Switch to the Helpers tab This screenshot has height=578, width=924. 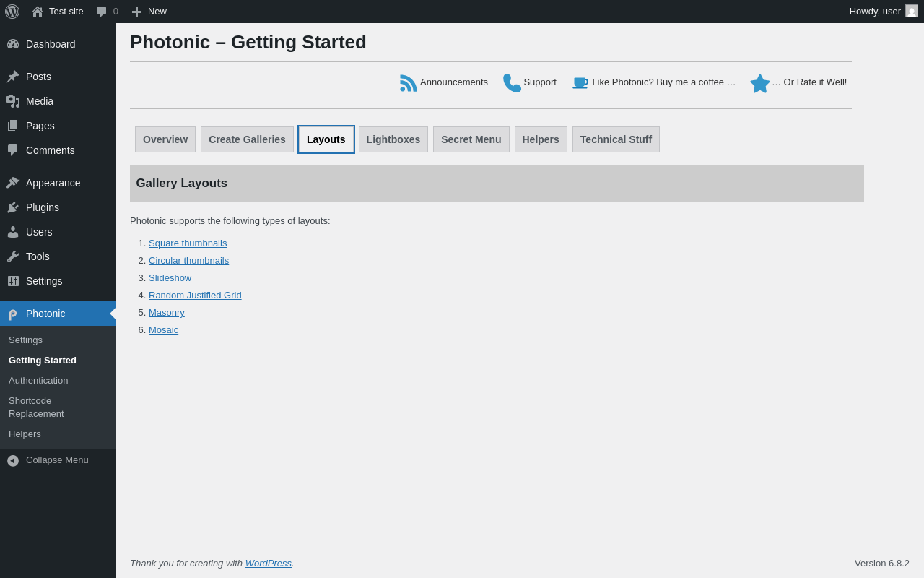(541, 139)
